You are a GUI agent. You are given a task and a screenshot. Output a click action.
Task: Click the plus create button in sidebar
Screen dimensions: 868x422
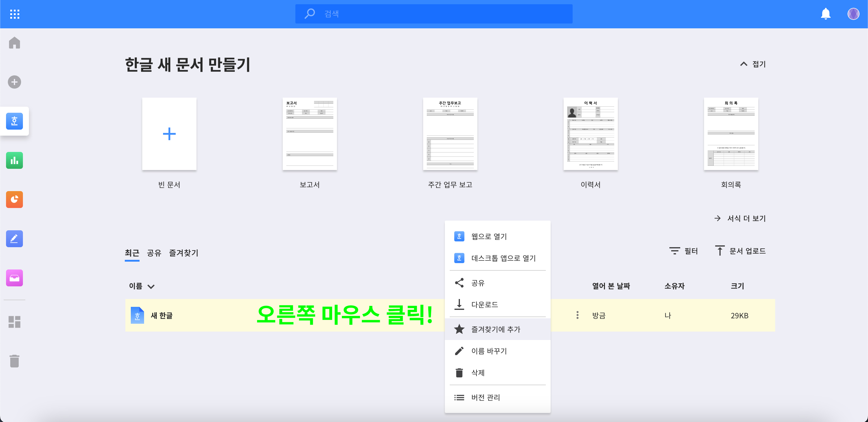tap(14, 82)
